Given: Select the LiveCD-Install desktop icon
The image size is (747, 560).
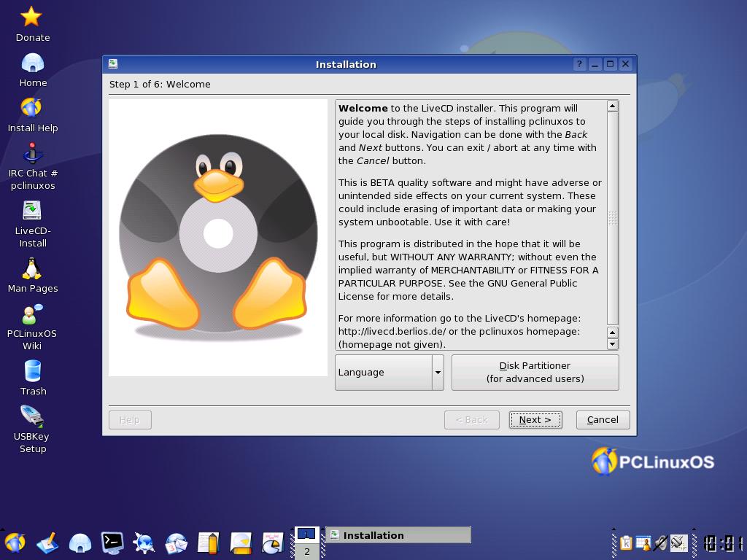Looking at the screenshot, I should (x=32, y=211).
